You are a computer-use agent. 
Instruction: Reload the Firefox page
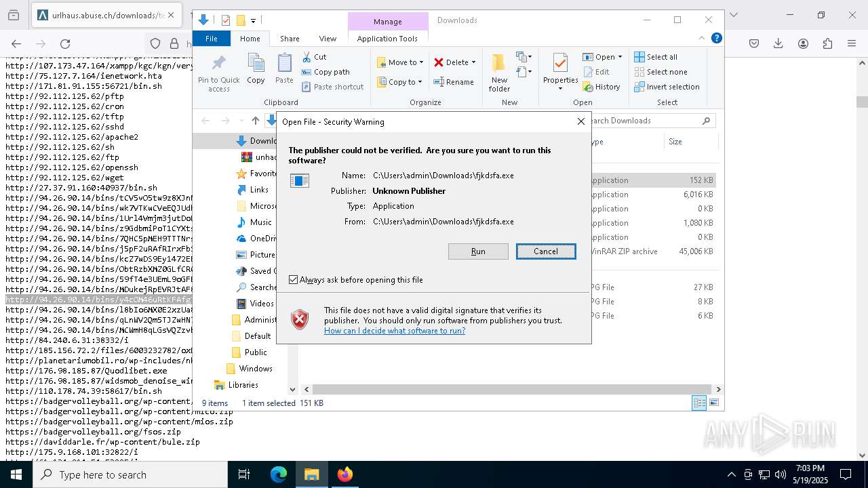pos(65,43)
